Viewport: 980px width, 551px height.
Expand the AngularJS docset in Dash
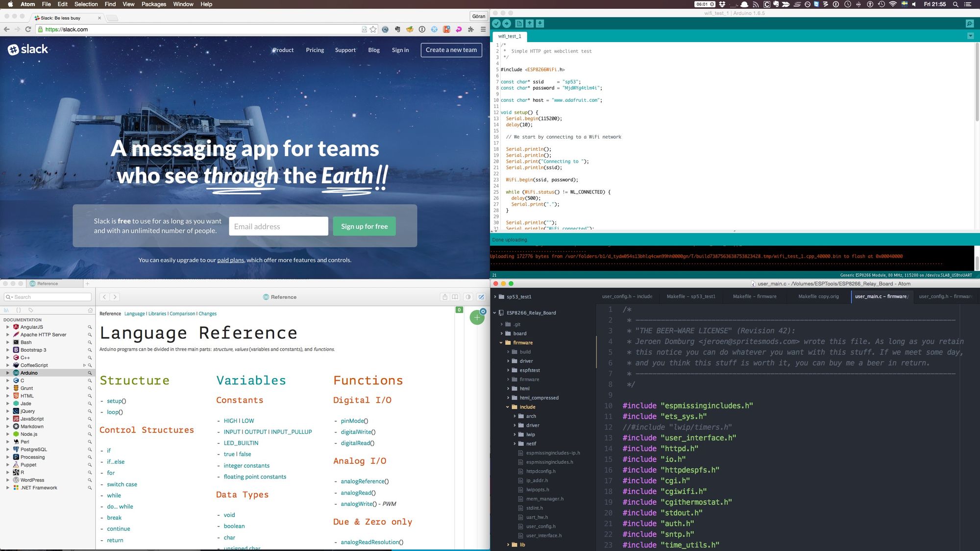tap(7, 327)
